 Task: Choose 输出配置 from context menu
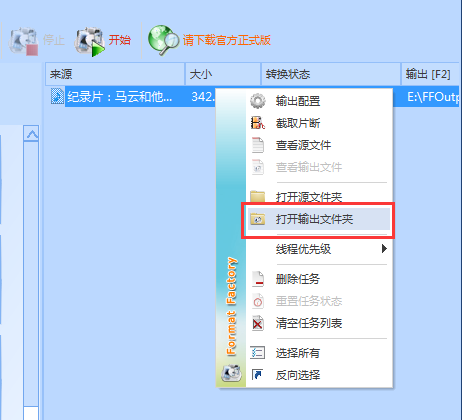(319, 101)
